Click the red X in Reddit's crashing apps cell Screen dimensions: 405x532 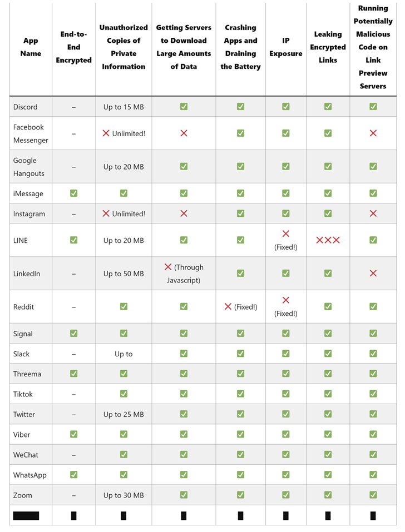pyautogui.click(x=228, y=307)
